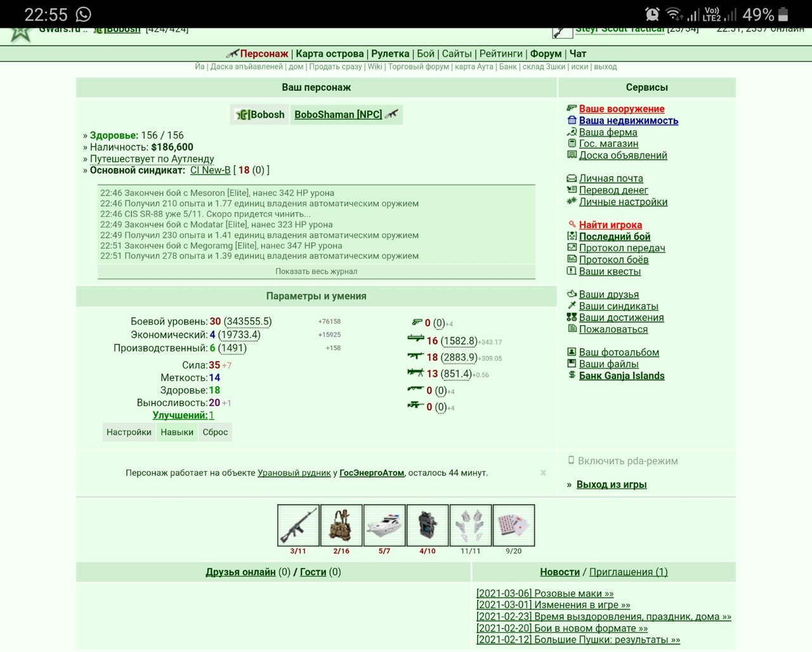
Task: Click the weapon icon beside Ваше вооружение
Action: (572, 108)
